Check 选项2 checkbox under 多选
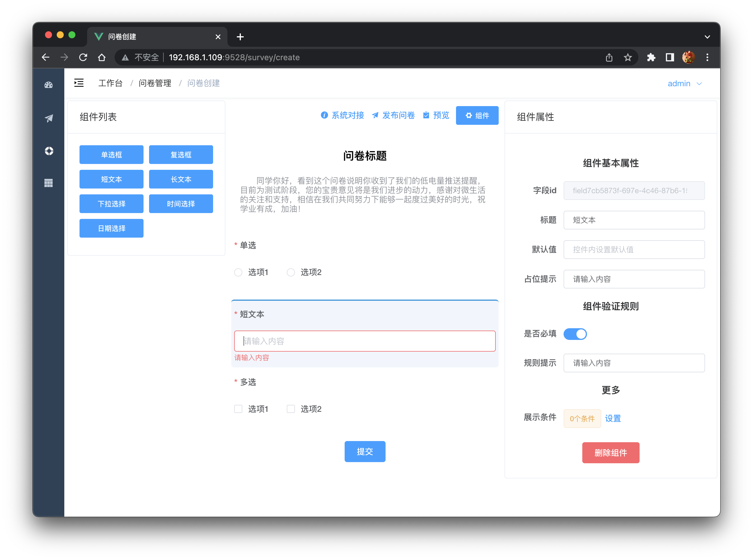This screenshot has width=753, height=560. 291,409
